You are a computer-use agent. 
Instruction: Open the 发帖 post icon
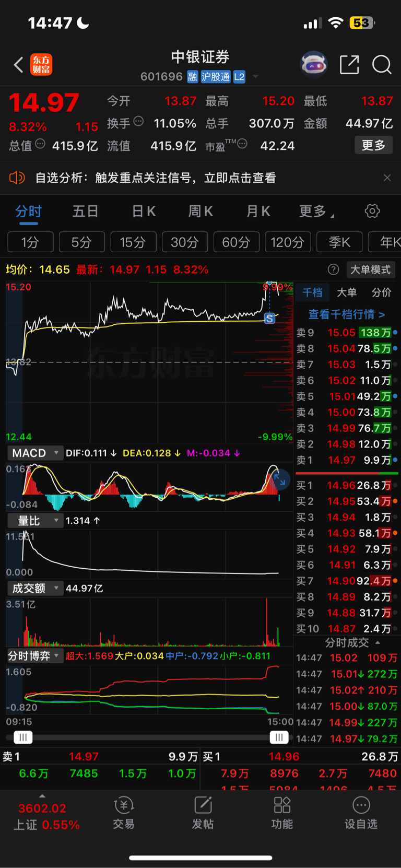pyautogui.click(x=203, y=813)
